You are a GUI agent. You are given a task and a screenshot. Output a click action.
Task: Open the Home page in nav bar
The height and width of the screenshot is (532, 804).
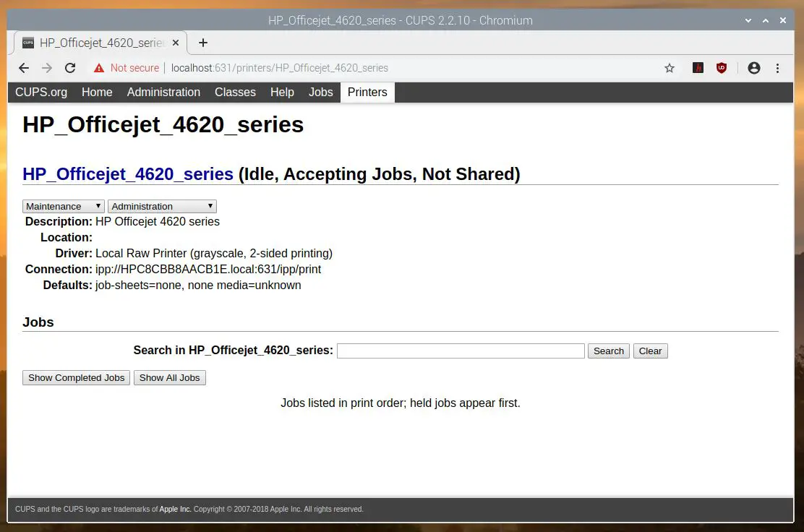pos(97,93)
